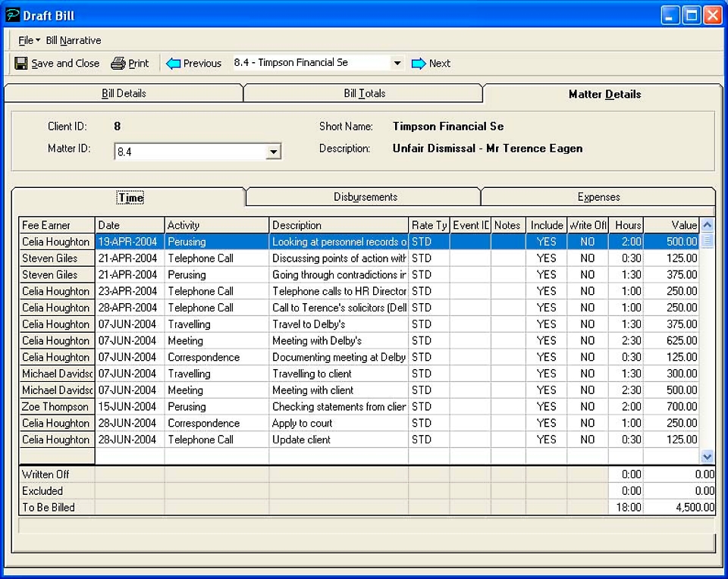Switch to the Bill Totals tab
Image resolution: width=728 pixels, height=579 pixels.
click(x=365, y=93)
